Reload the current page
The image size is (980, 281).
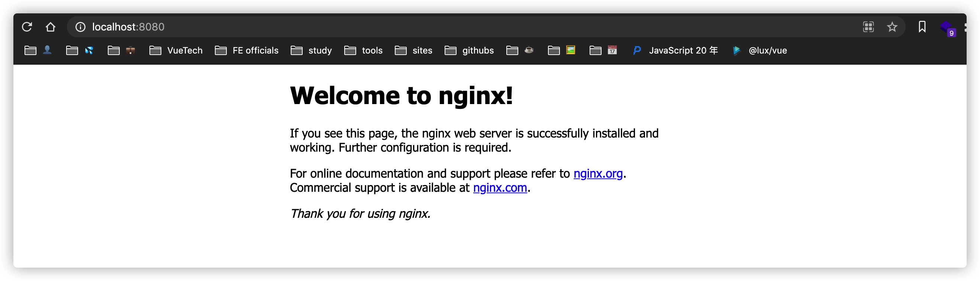27,27
